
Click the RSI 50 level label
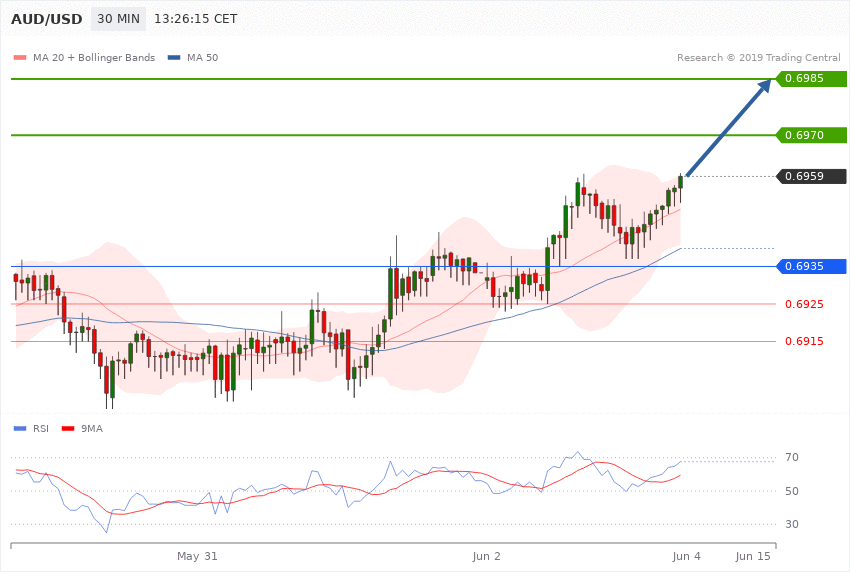point(792,491)
